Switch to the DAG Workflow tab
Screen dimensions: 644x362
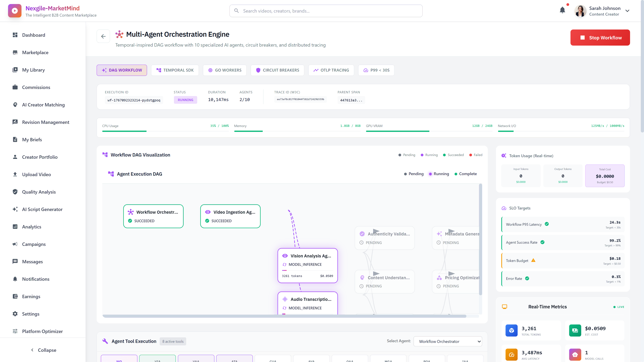121,70
